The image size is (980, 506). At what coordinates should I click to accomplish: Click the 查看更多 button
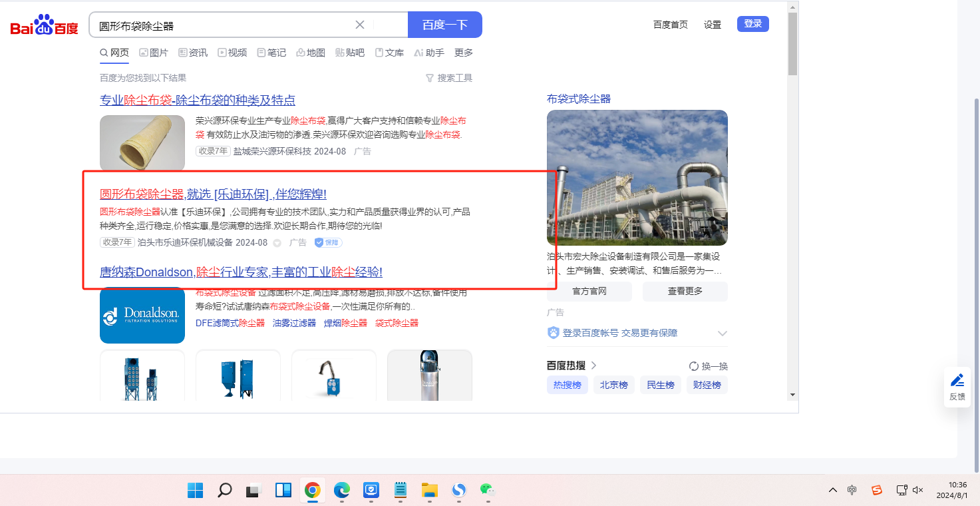(x=685, y=291)
